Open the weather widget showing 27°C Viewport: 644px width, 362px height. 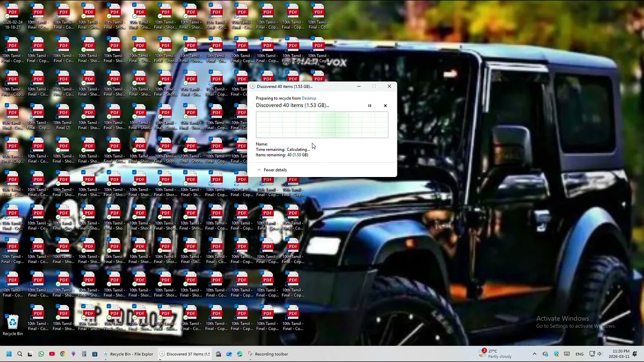[x=496, y=353]
